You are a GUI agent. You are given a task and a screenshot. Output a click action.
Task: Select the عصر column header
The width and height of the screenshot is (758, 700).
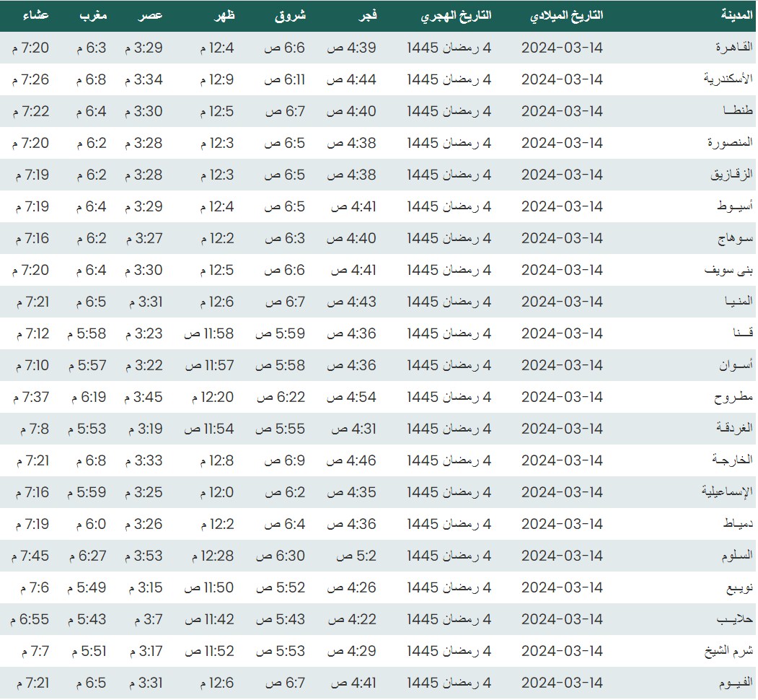(x=151, y=16)
